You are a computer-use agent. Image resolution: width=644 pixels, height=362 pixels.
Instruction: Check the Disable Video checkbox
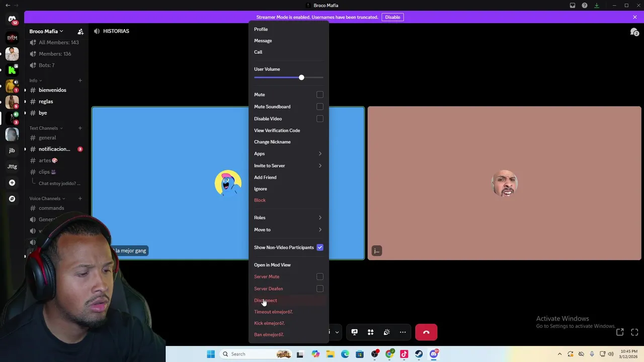(320, 119)
